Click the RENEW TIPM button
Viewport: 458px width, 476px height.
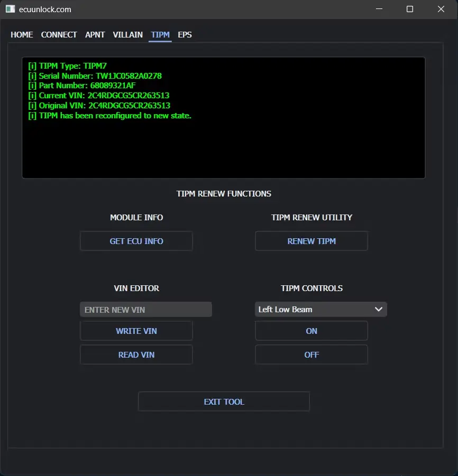[311, 241]
